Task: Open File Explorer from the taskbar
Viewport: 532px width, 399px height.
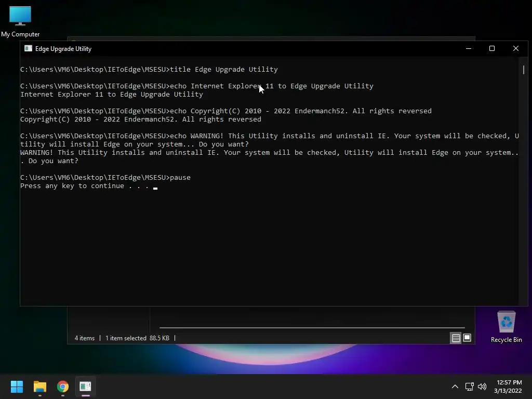Action: (39, 387)
